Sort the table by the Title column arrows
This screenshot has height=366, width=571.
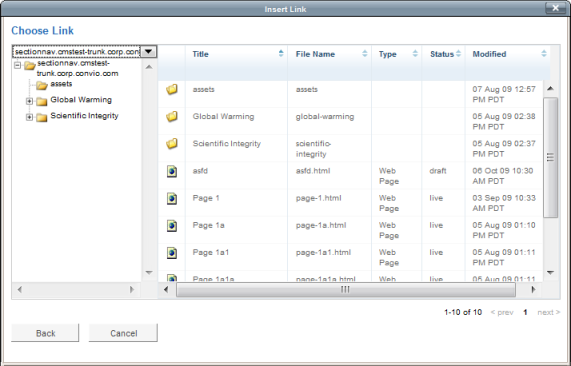tap(281, 54)
